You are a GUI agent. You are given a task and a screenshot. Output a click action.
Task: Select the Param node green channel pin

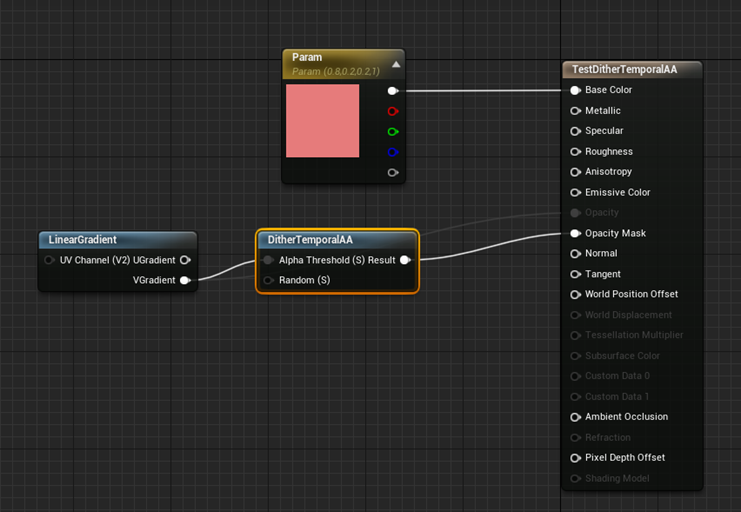point(393,131)
